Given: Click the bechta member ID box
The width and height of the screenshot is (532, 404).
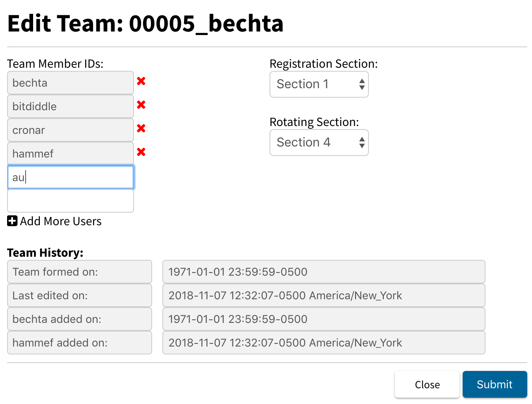Looking at the screenshot, I should [x=70, y=83].
